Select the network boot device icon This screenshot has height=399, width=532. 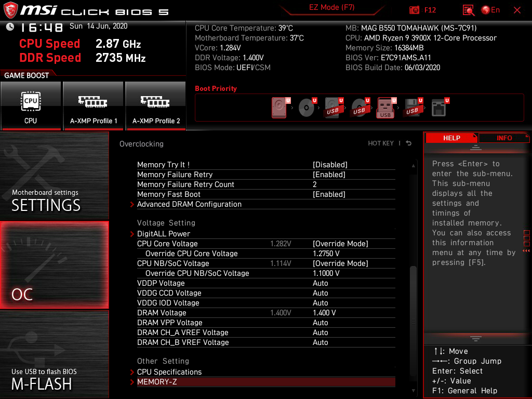tap(440, 108)
